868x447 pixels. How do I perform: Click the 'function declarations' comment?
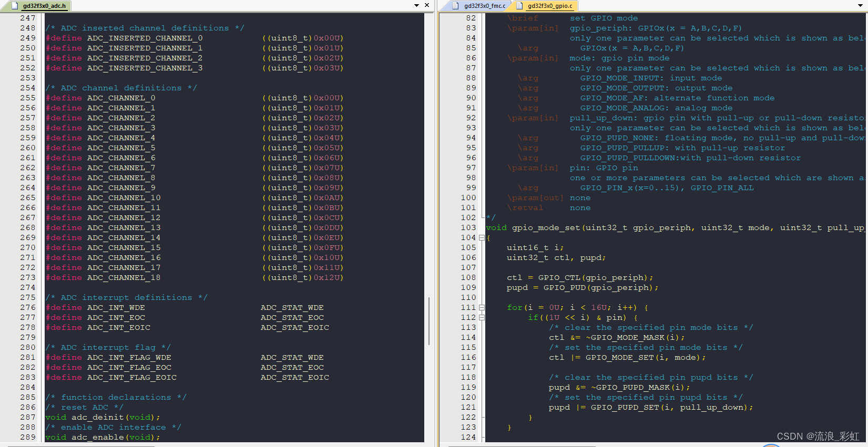click(116, 398)
